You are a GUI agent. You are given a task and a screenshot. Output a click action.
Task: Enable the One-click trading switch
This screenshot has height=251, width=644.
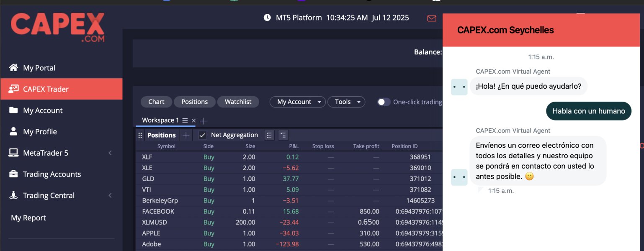tap(384, 102)
